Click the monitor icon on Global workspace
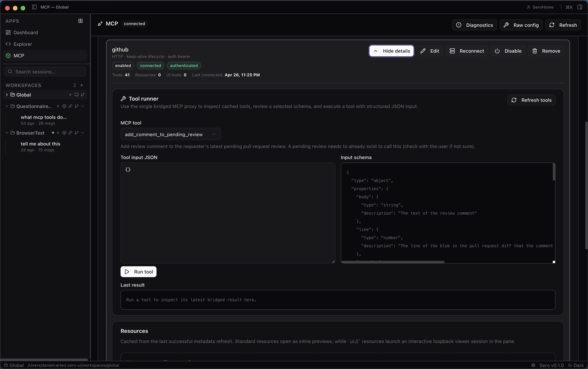 coord(76,95)
